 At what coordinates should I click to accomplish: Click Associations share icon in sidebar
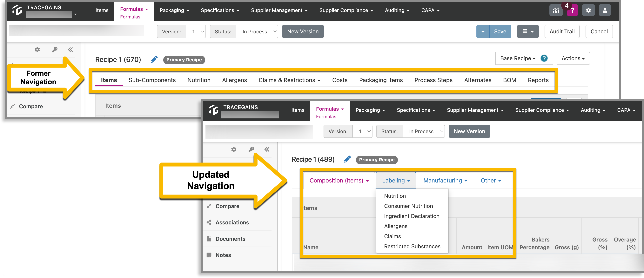(x=209, y=222)
